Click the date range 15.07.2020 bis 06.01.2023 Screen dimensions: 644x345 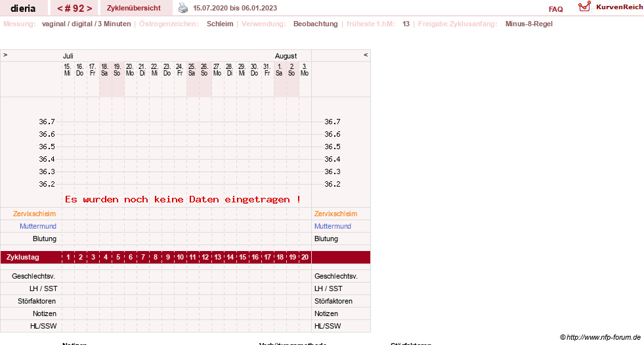click(235, 9)
